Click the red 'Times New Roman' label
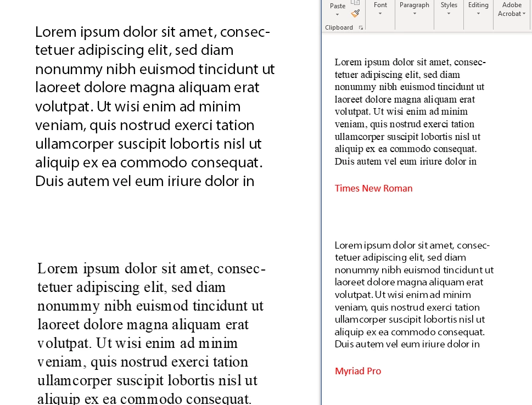The width and height of the screenshot is (532, 405). pos(373,188)
